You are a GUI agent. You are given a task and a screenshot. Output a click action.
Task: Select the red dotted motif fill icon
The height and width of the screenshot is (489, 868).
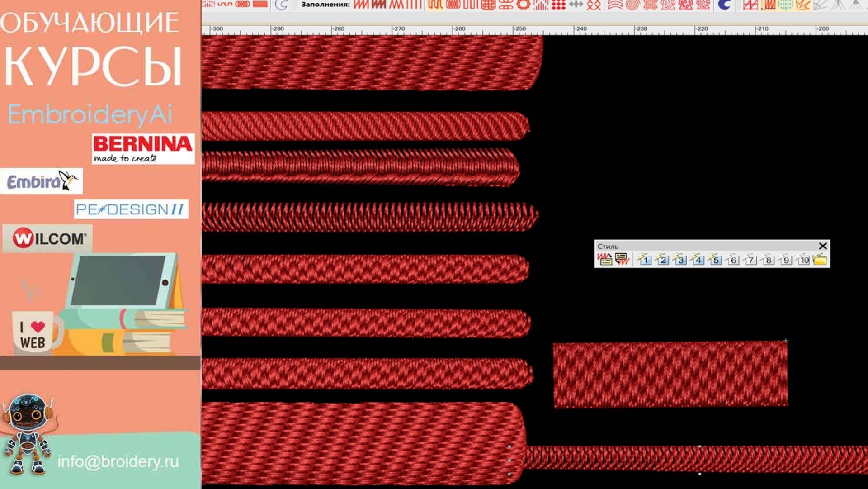coord(559,5)
